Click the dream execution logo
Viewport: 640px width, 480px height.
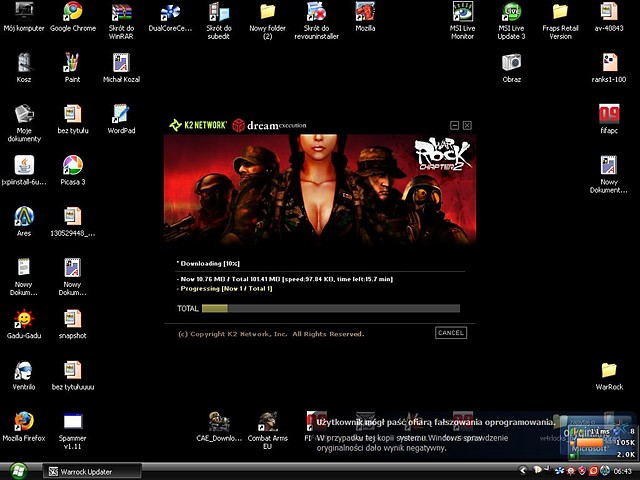pyautogui.click(x=269, y=125)
